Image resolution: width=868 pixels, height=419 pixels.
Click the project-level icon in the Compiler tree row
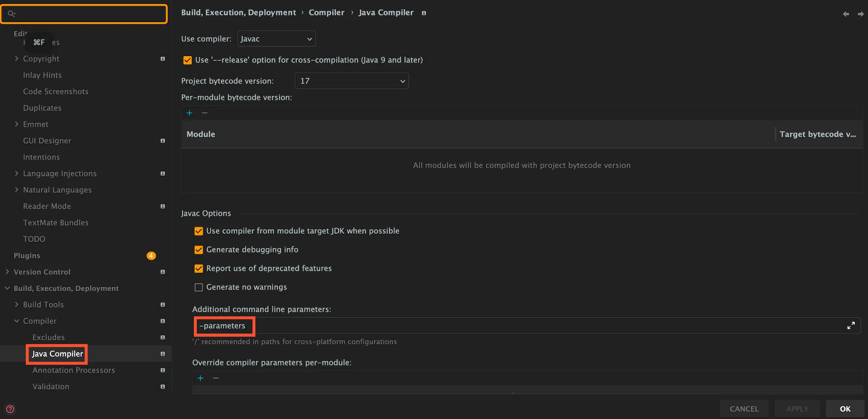(x=163, y=321)
